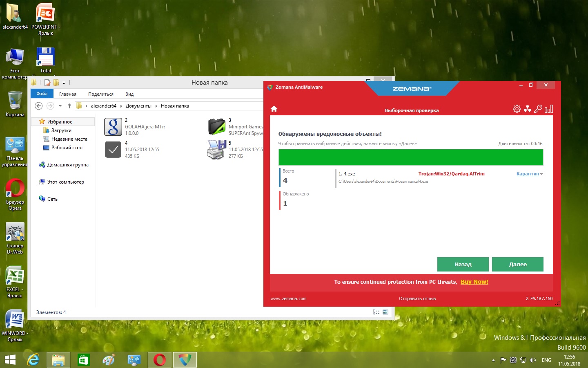Switch to Opera in taskbar
Image resolution: width=588 pixels, height=368 pixels.
pyautogui.click(x=160, y=360)
